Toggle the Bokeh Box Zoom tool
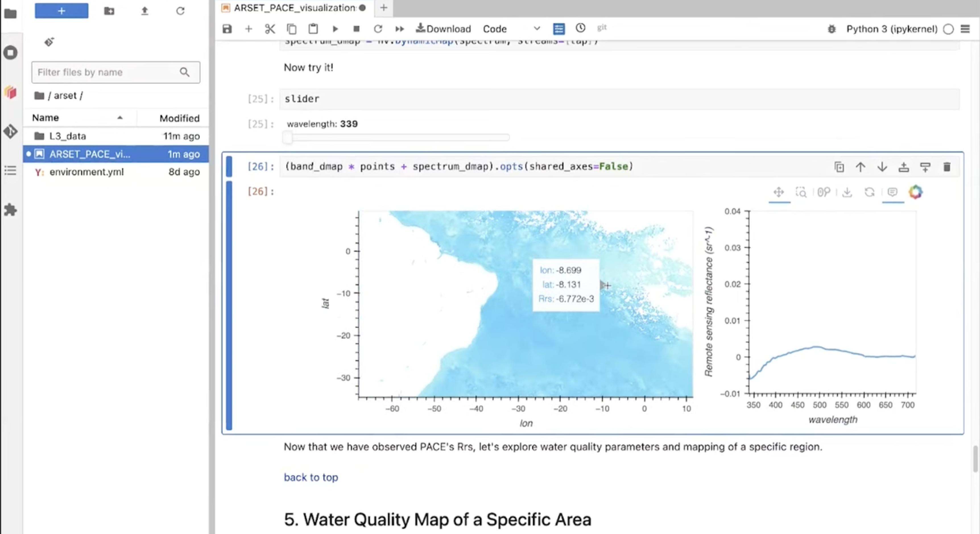This screenshot has width=980, height=534. tap(801, 193)
